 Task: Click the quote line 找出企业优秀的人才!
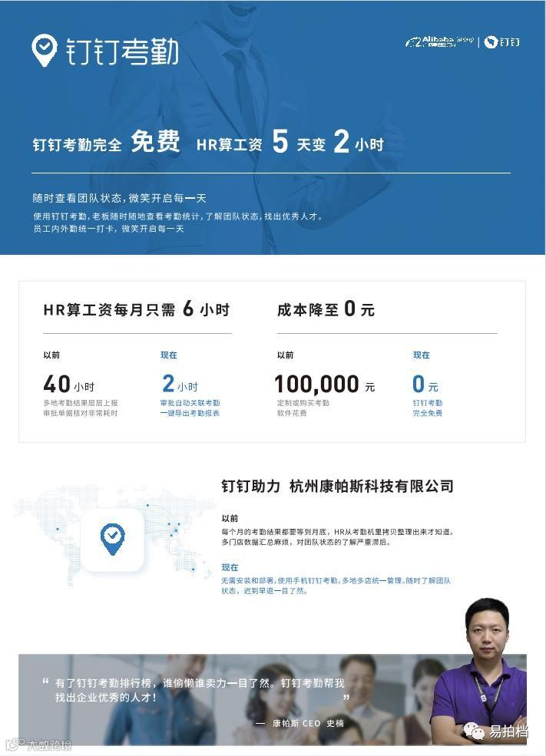106,697
